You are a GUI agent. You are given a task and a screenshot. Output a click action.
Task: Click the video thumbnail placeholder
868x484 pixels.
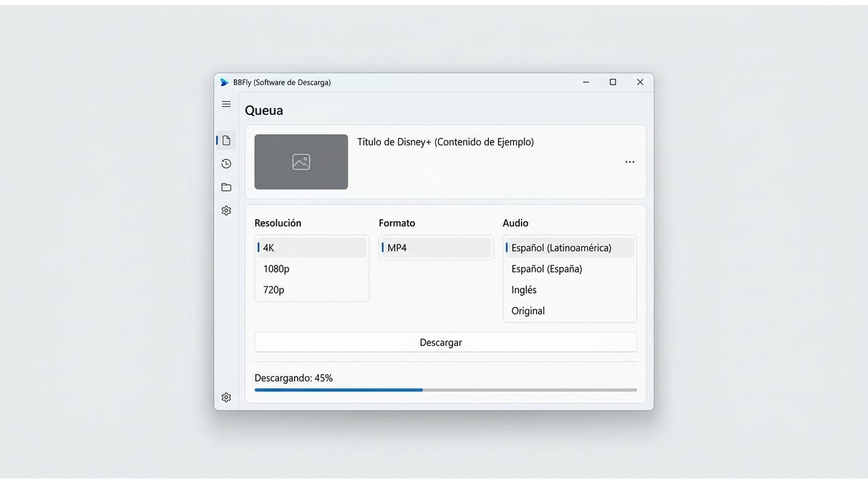pos(301,162)
